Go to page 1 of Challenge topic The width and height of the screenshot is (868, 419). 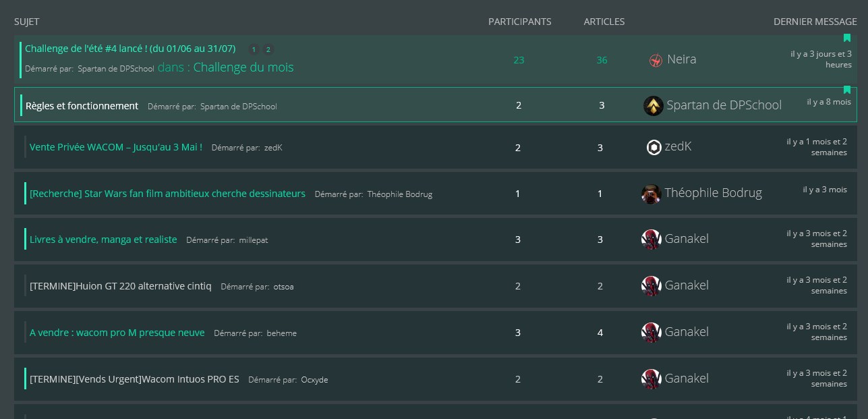[254, 49]
